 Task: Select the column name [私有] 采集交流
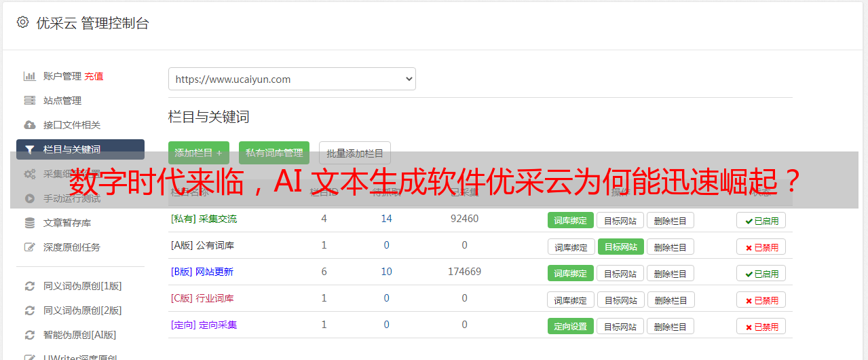point(204,219)
